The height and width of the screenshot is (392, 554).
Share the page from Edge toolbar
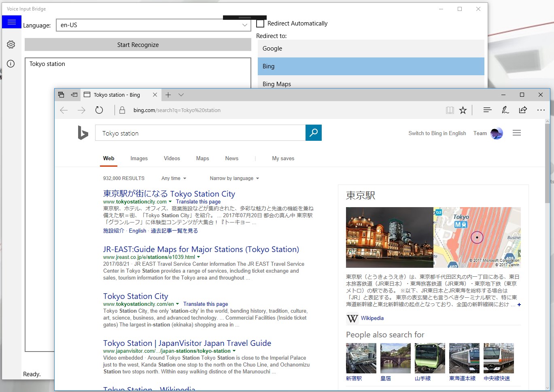(523, 110)
